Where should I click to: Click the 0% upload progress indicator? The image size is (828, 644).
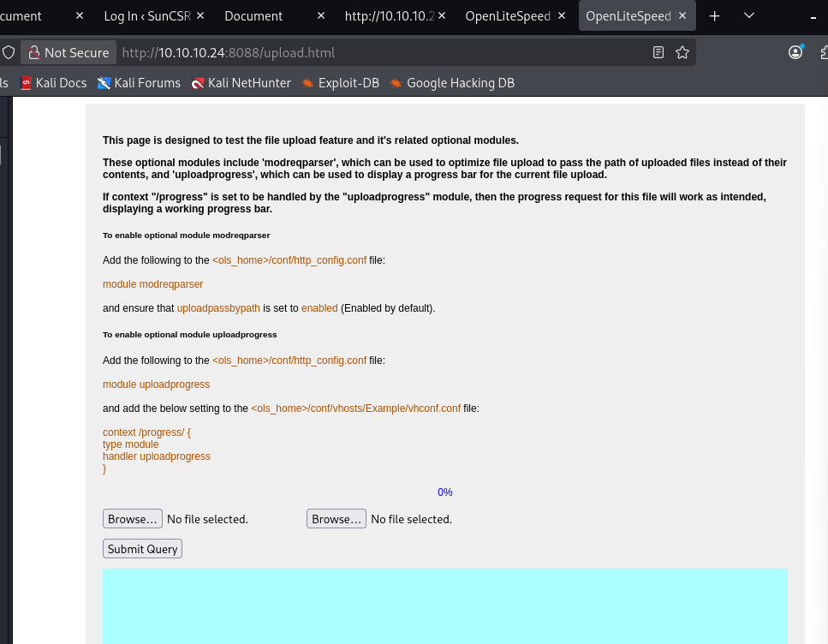[x=444, y=492]
